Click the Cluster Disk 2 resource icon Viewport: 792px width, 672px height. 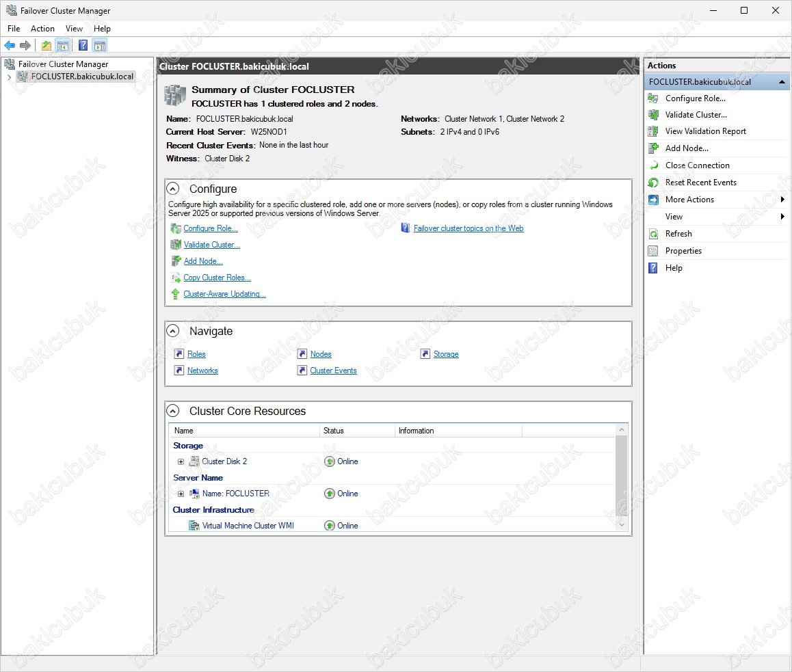point(194,461)
